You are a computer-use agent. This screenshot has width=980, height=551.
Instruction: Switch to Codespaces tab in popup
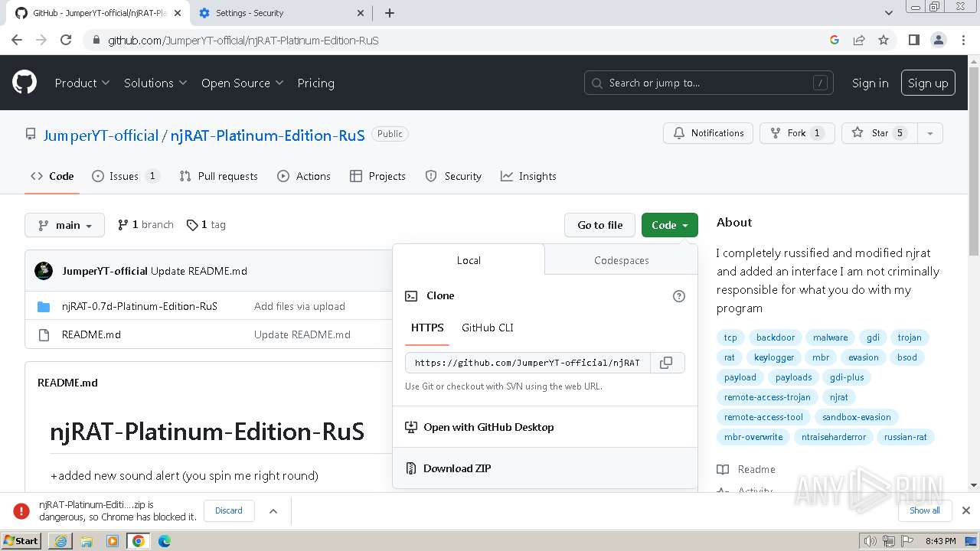621,260
